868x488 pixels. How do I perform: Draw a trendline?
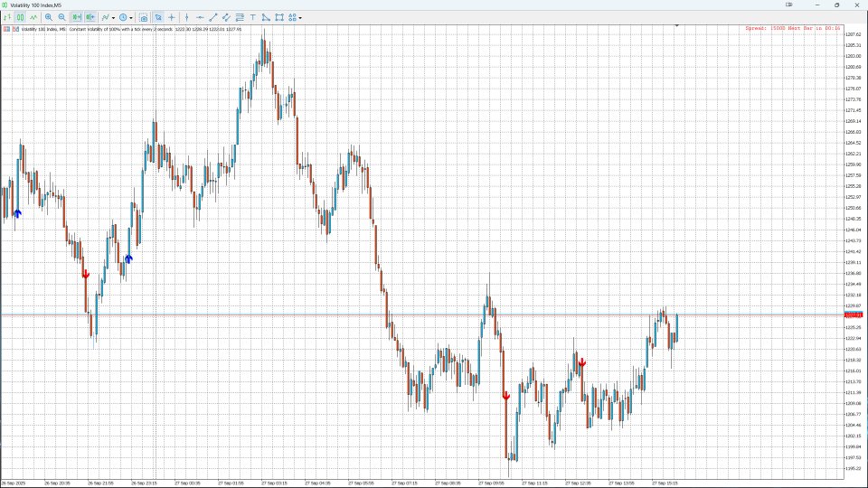[x=213, y=17]
